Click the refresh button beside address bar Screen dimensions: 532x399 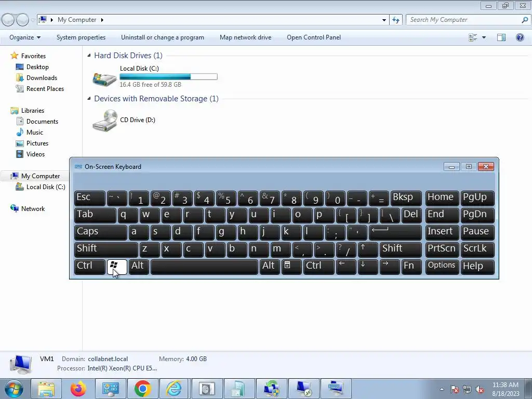[396, 20]
